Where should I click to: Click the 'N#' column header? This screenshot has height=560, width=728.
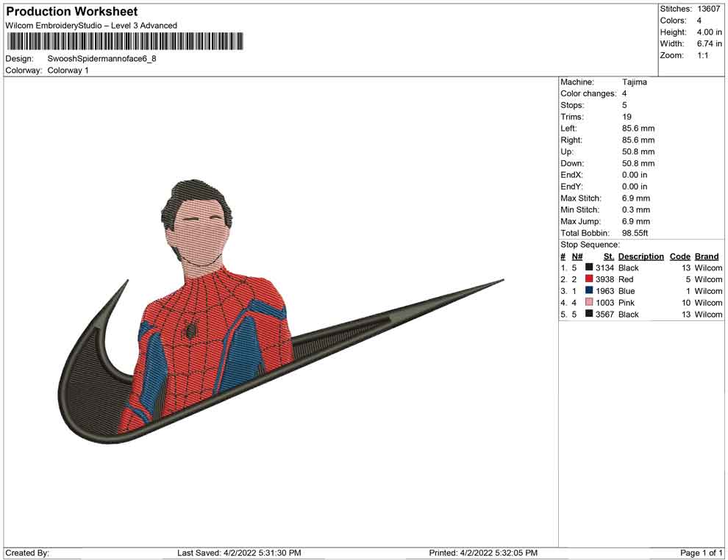point(577,256)
